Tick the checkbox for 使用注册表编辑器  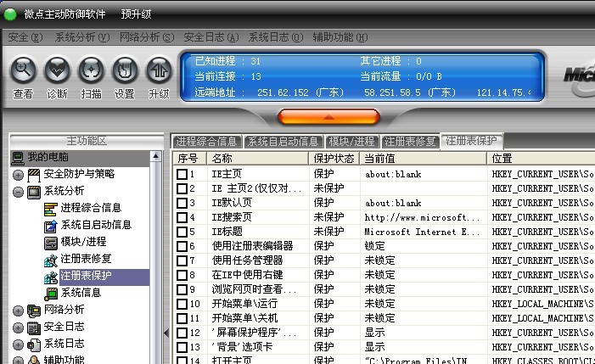tap(182, 246)
